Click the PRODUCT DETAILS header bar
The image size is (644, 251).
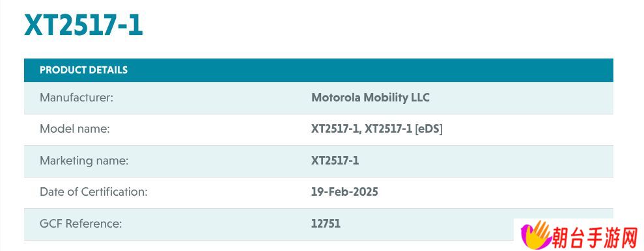(318, 70)
